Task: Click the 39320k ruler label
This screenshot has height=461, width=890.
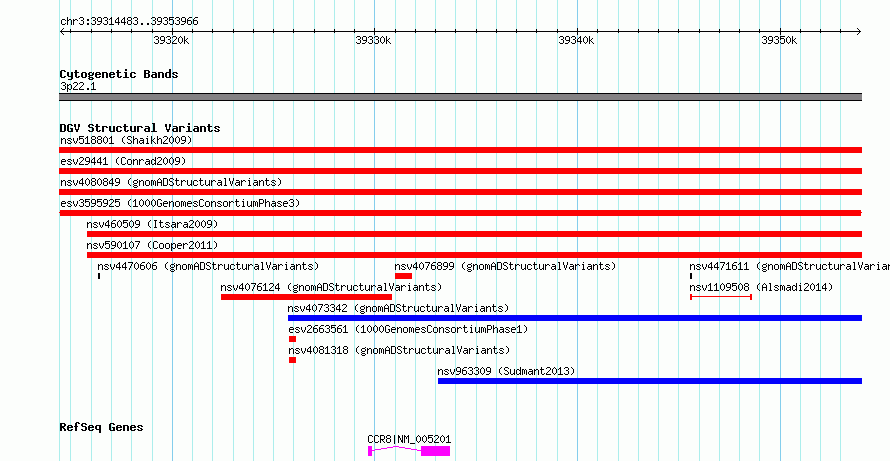Action: (171, 40)
